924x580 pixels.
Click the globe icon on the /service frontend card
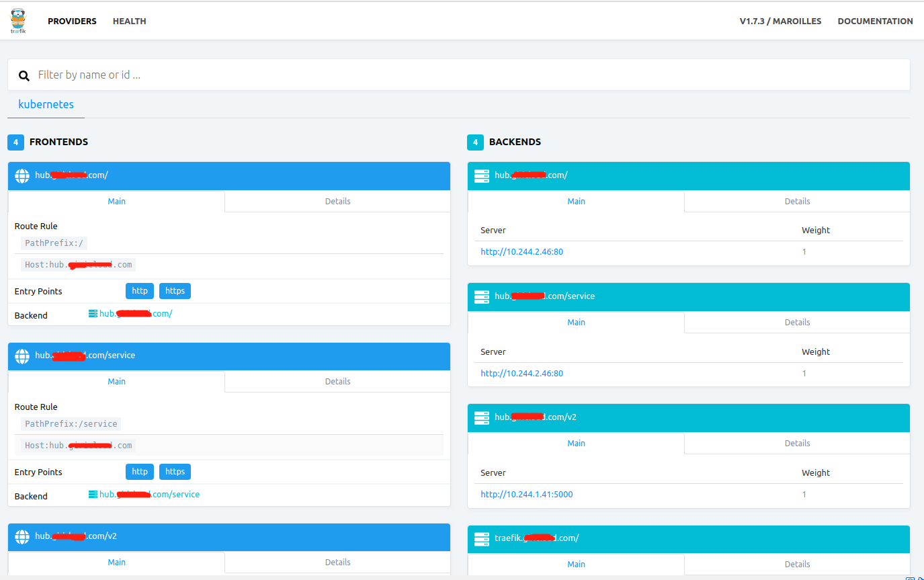point(22,356)
